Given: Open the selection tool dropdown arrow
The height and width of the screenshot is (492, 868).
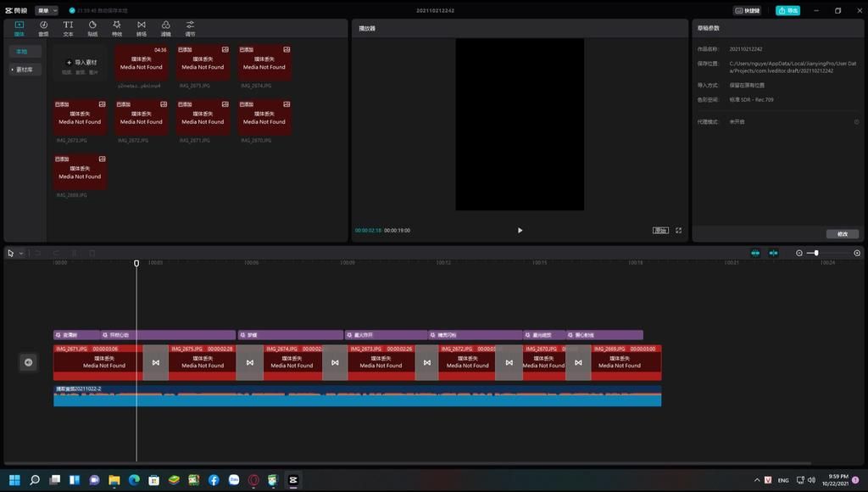Looking at the screenshot, I should point(21,253).
